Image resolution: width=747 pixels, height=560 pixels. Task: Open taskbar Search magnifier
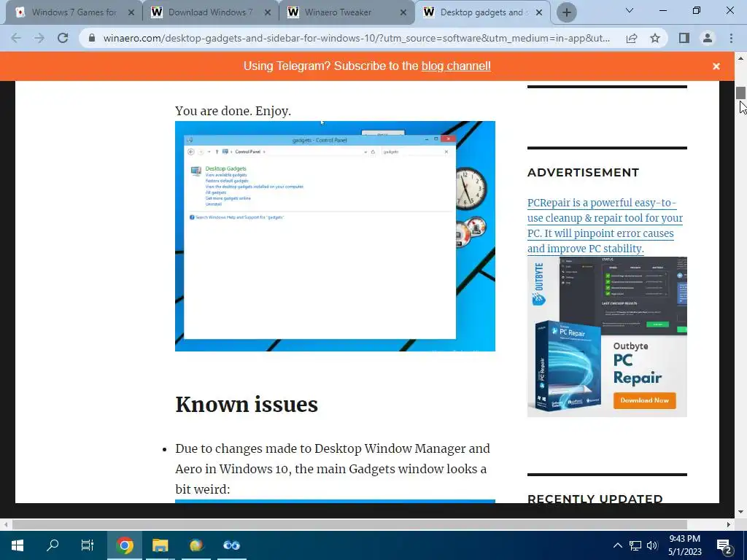coord(53,545)
